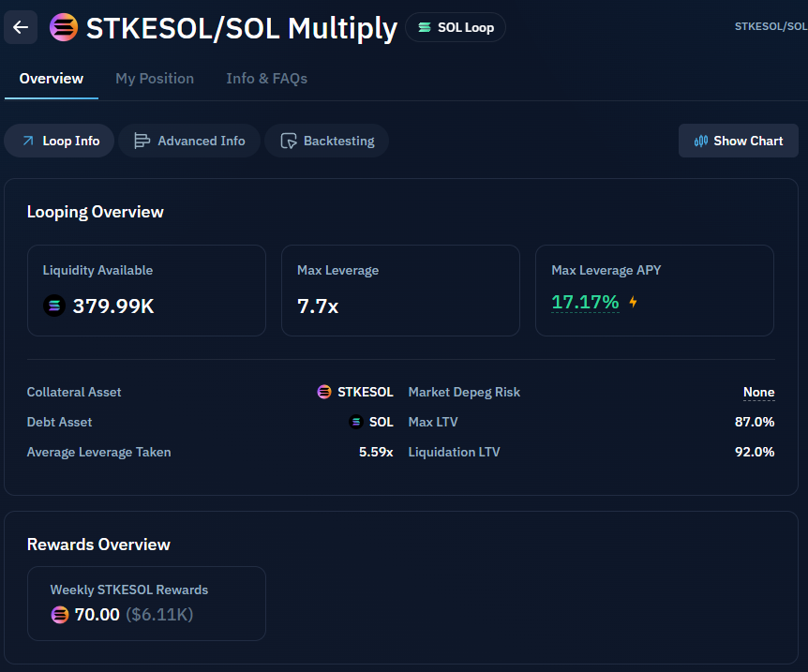Viewport: 808px width, 672px height.
Task: Click the back arrow button
Action: (x=21, y=27)
